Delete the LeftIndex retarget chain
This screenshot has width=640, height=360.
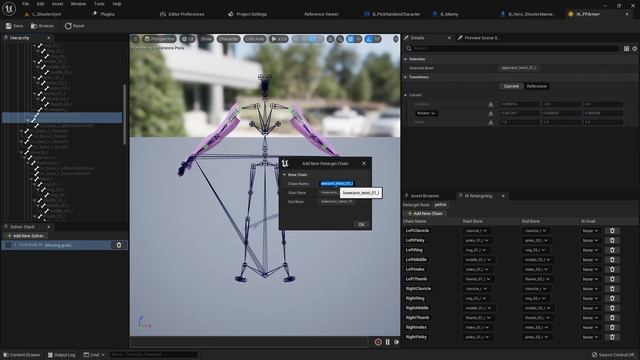click(x=612, y=269)
